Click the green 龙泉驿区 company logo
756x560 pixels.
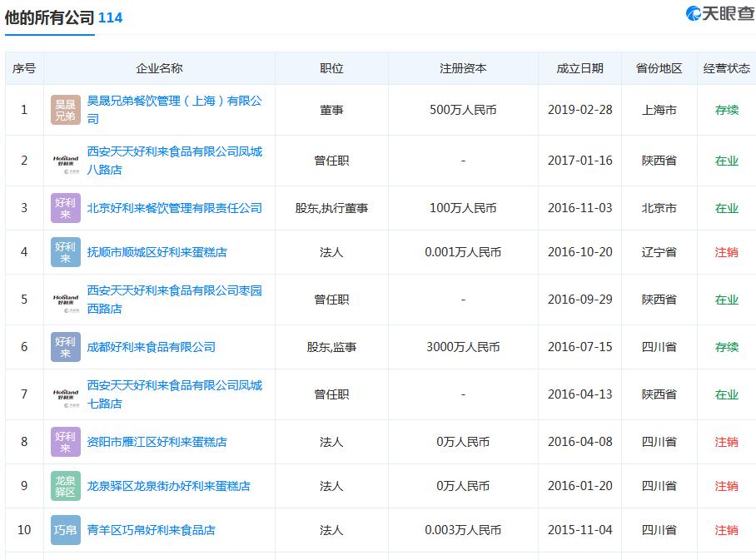(66, 486)
